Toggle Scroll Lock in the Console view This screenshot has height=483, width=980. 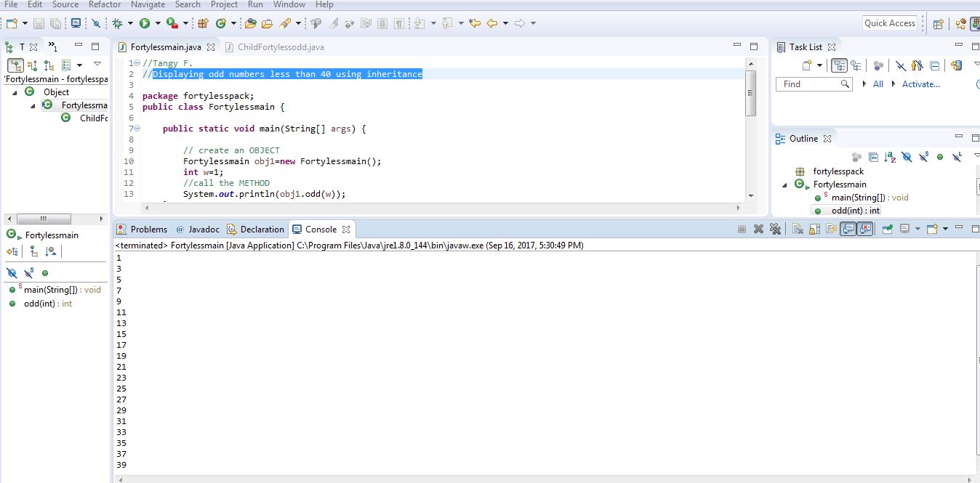point(813,229)
